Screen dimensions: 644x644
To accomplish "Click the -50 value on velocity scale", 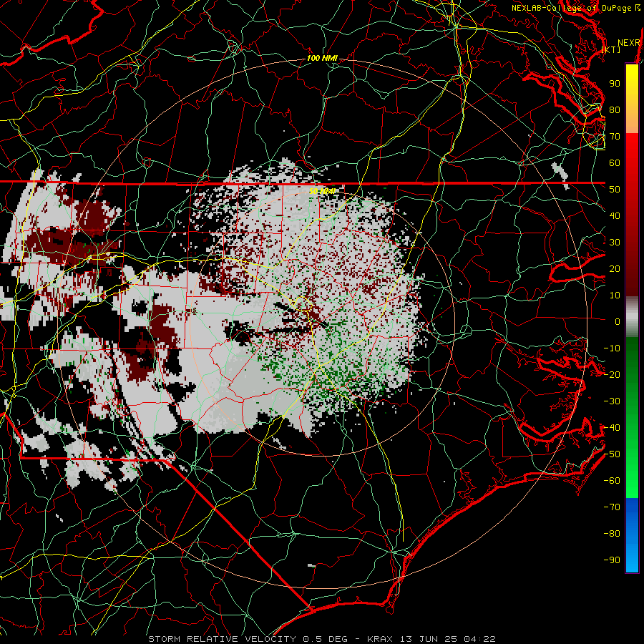I will point(612,454).
